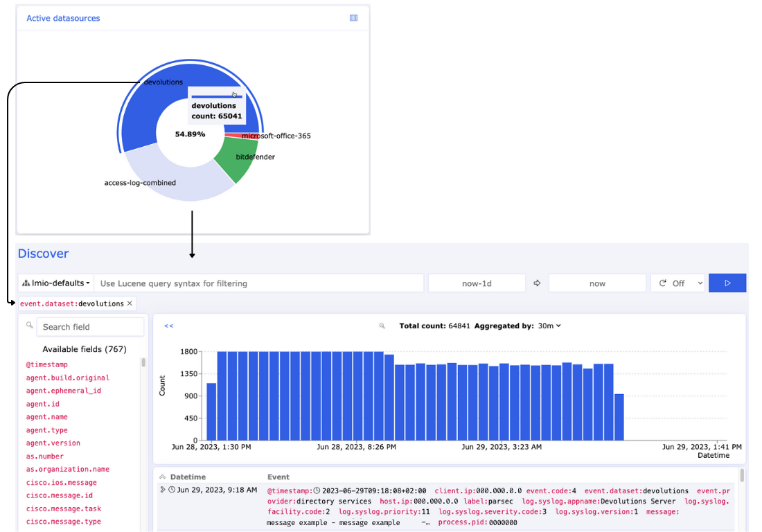Open the Aggregated by 30m dropdown

click(549, 326)
